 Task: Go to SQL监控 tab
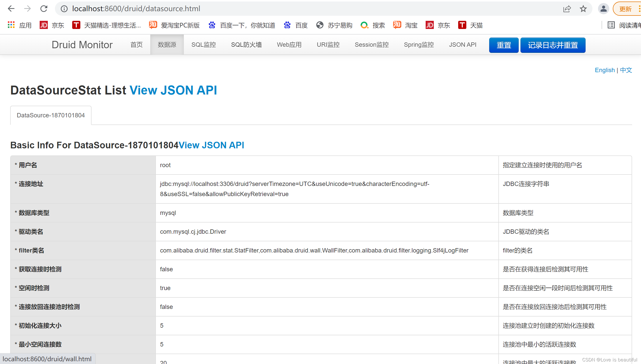click(203, 45)
